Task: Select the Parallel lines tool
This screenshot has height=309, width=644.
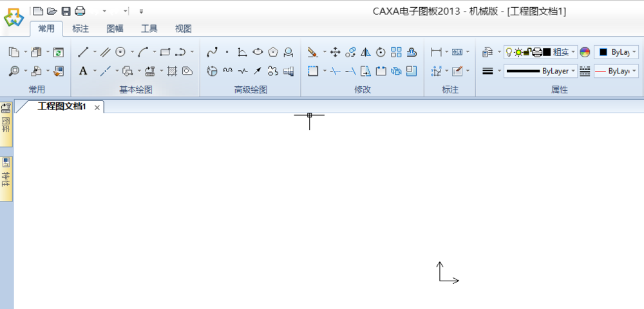Action: click(106, 52)
